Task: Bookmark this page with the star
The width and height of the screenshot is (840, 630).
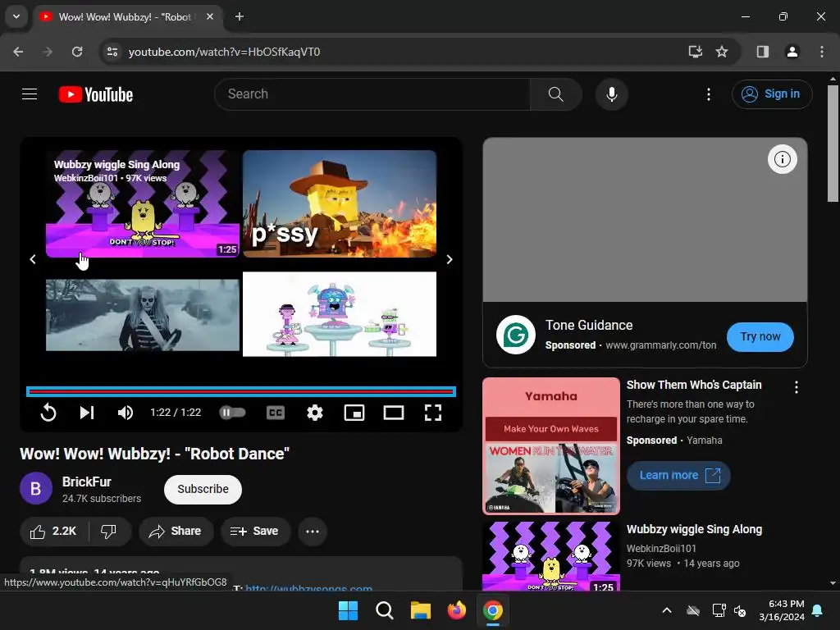Action: (722, 52)
